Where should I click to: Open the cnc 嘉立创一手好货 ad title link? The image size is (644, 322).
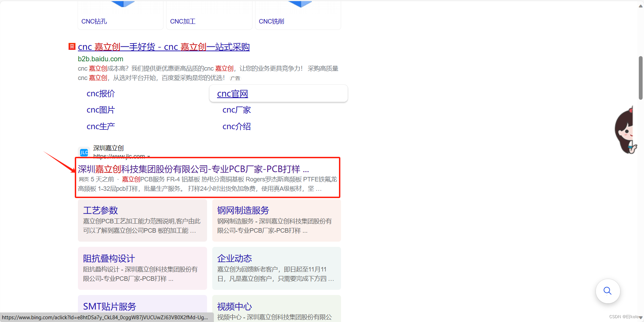pyautogui.click(x=164, y=47)
